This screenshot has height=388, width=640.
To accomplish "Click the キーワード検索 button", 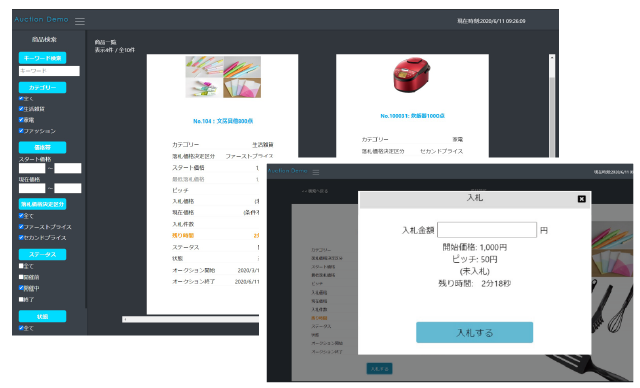I will click(x=42, y=58).
